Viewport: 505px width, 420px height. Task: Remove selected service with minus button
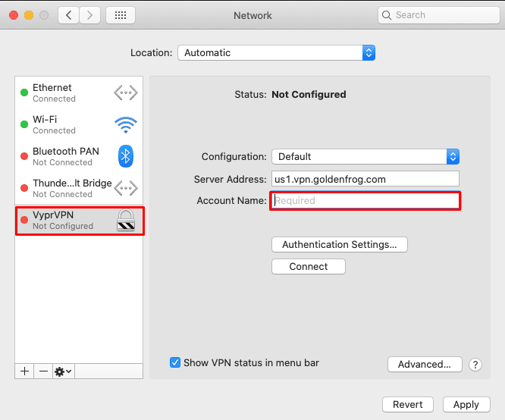43,371
